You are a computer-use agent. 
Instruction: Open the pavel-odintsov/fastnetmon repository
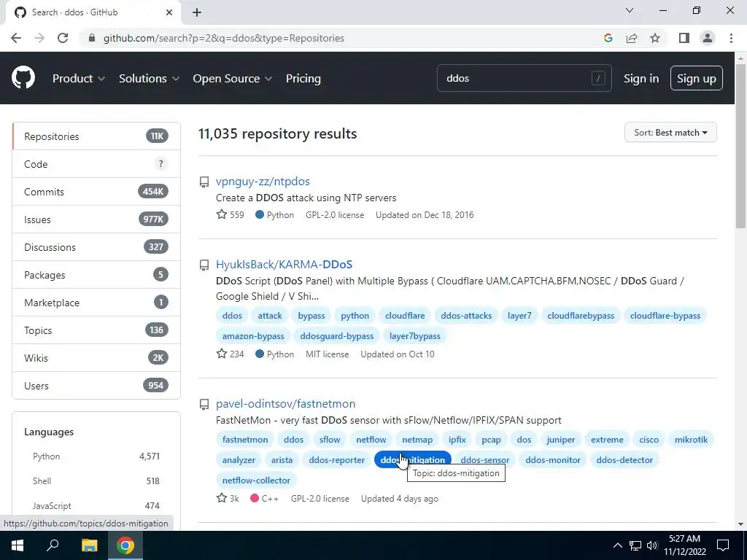pyautogui.click(x=285, y=404)
